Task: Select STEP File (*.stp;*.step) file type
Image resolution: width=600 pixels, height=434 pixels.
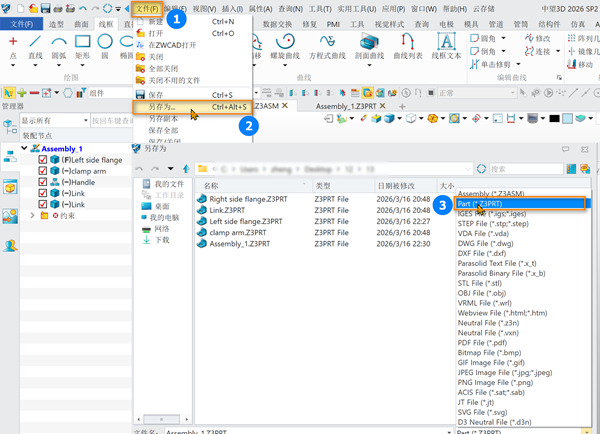Action: tap(493, 224)
